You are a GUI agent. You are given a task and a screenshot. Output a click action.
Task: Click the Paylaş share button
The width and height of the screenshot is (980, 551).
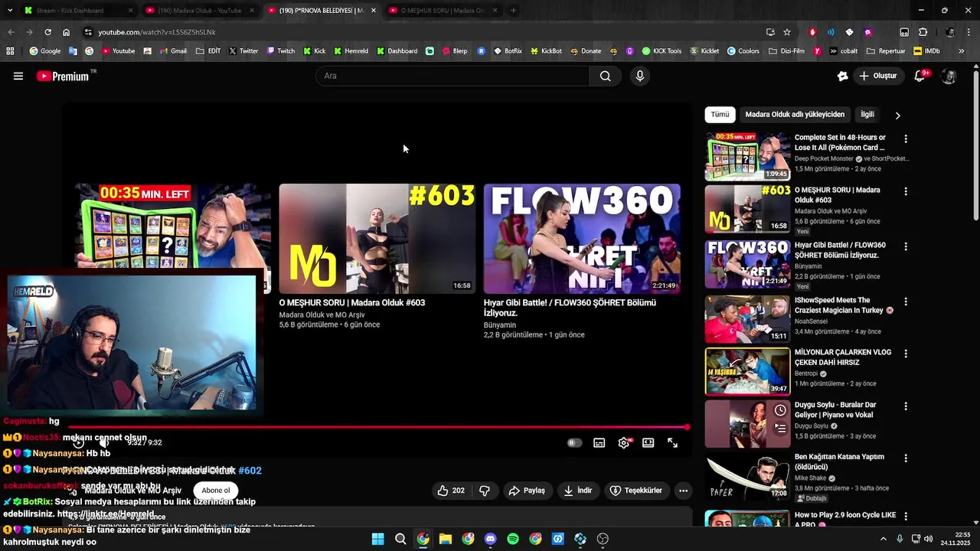[x=527, y=491]
